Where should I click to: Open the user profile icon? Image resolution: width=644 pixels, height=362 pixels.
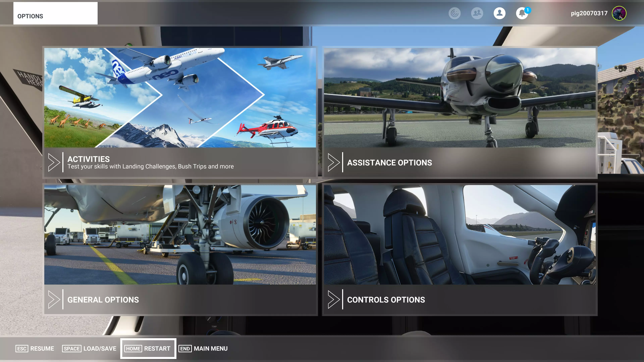tap(499, 13)
